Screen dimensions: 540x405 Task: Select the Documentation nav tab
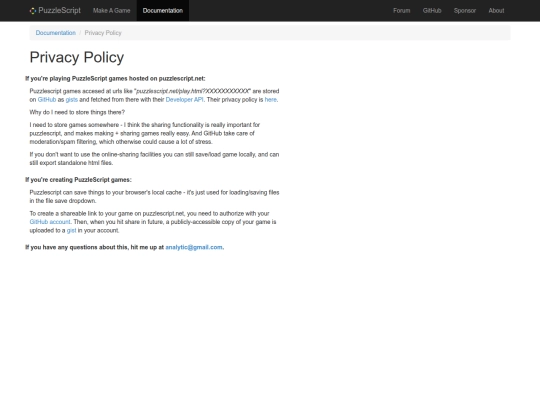click(163, 11)
